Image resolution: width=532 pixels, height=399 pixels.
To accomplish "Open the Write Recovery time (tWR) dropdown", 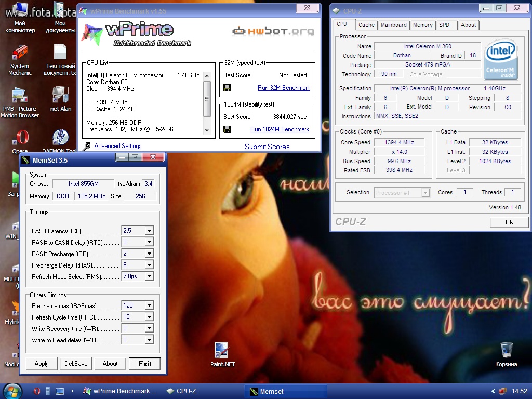I will pos(149,328).
